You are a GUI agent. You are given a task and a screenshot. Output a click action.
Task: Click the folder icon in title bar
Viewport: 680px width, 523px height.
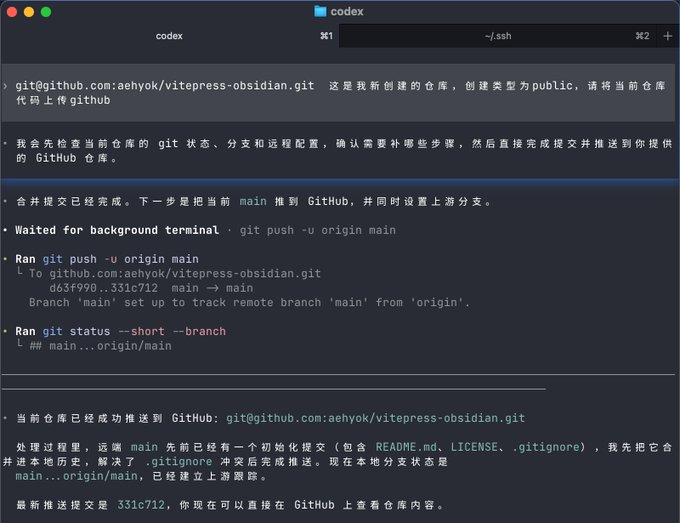tap(320, 12)
